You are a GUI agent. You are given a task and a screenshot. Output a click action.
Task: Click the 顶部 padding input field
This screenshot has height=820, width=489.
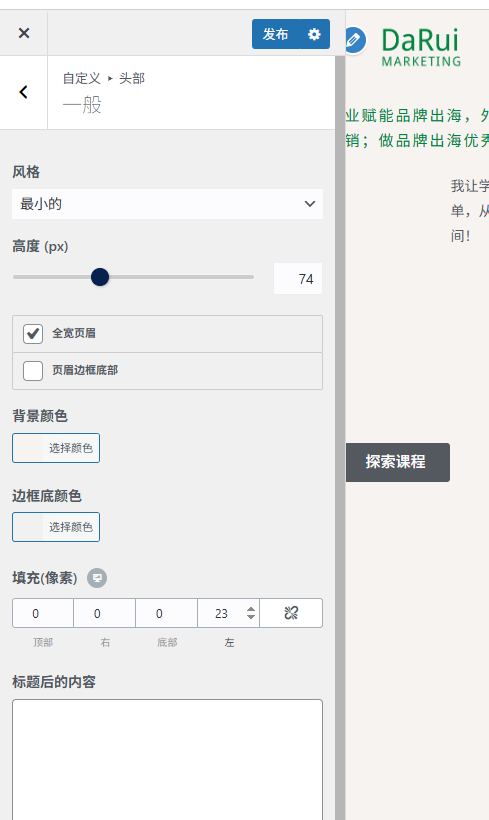[x=43, y=613]
